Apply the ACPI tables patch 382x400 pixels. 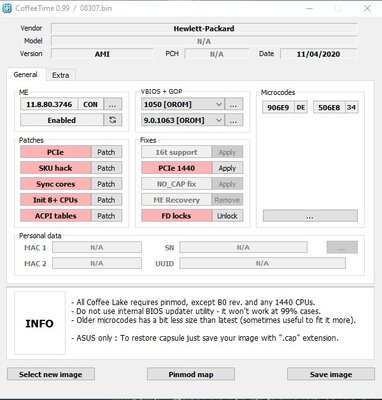(x=106, y=216)
